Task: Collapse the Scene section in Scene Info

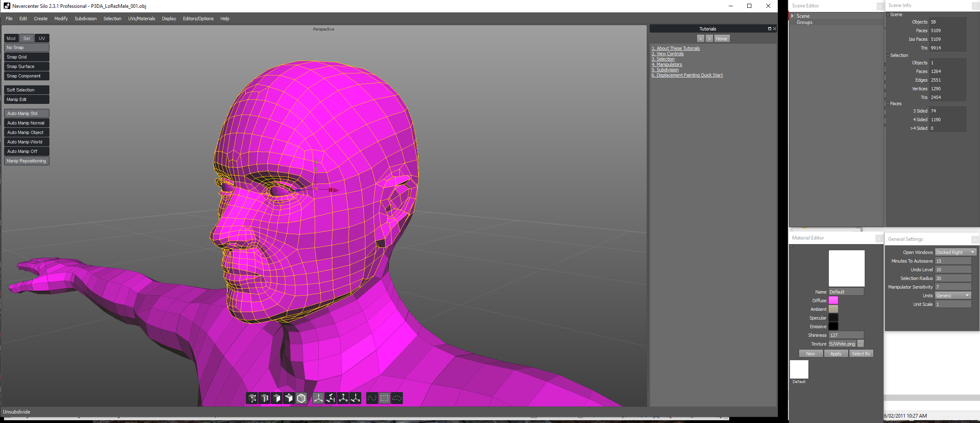Action: [x=888, y=14]
